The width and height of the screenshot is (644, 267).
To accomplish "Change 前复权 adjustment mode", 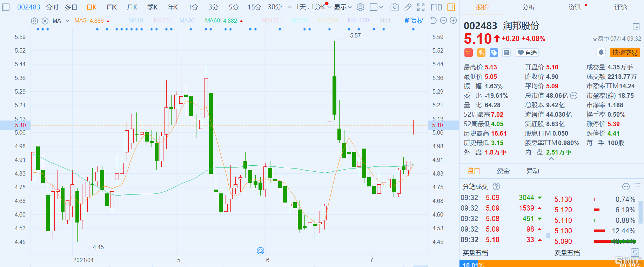I will [x=414, y=21].
